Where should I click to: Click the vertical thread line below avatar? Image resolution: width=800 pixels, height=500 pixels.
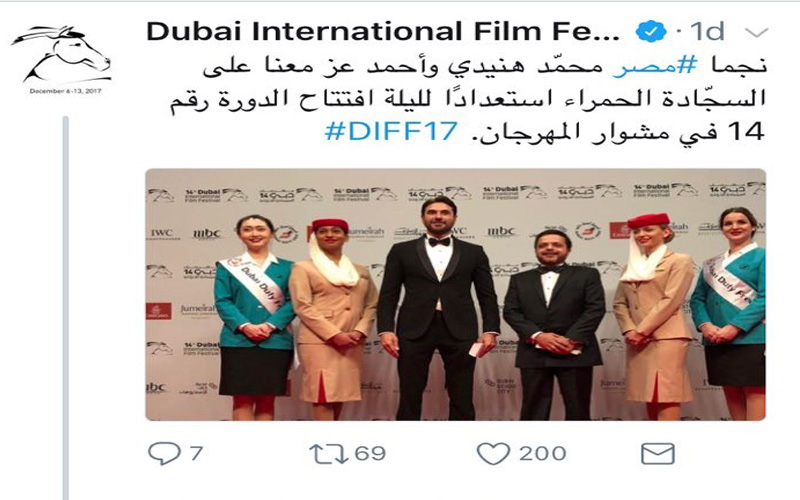[x=65, y=308]
